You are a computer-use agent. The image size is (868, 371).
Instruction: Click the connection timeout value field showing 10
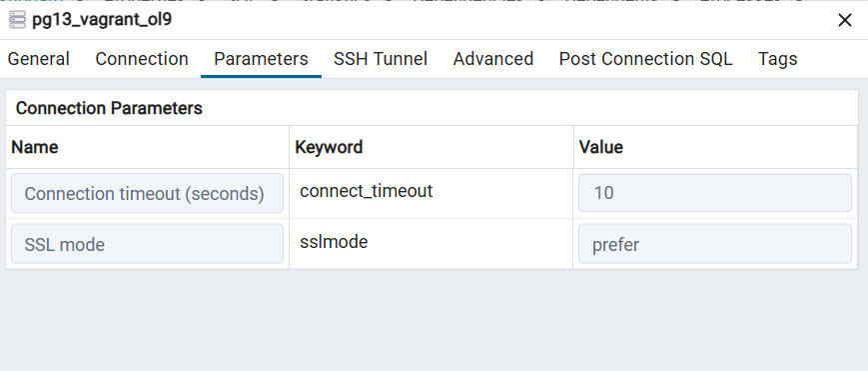714,193
